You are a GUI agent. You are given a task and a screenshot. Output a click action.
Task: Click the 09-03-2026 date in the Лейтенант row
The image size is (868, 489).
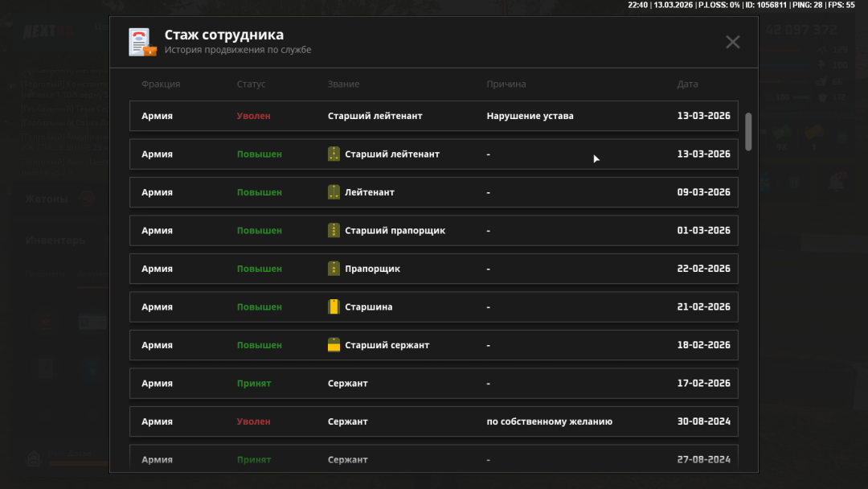click(703, 192)
